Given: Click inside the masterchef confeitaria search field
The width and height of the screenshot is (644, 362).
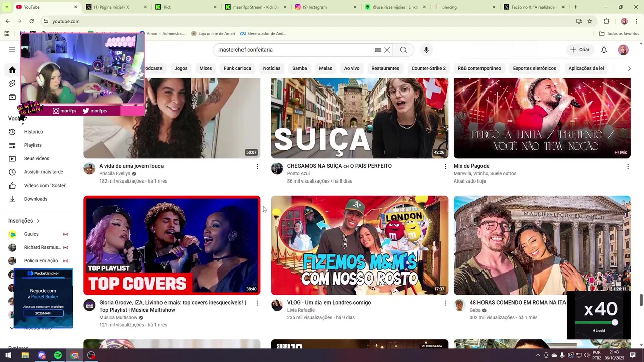Looking at the screenshot, I should pos(294,50).
